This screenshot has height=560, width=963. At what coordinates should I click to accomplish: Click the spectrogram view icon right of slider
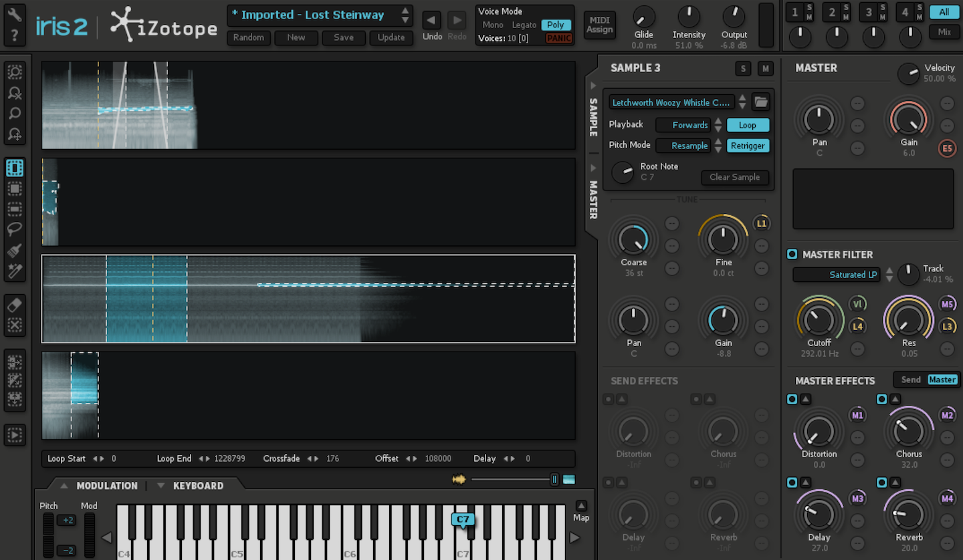(x=569, y=479)
